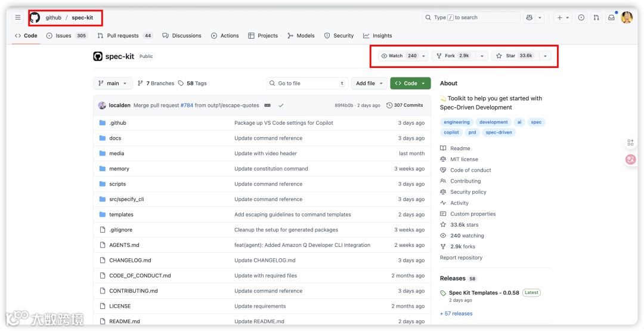Viewport: 644px width, 331px height.
Task: Open Spec Kit Templates - 0.0.58 release
Action: coord(484,293)
